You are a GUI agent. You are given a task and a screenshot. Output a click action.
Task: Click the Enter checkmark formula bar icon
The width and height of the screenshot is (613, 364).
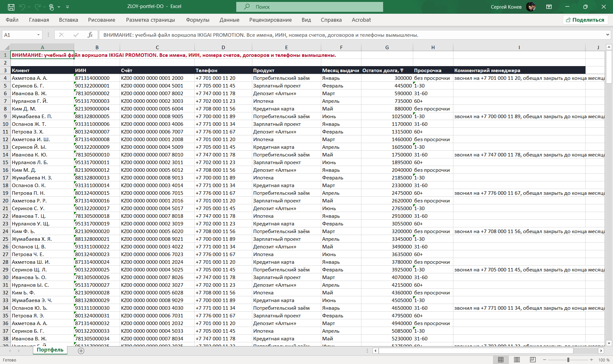pos(76,35)
